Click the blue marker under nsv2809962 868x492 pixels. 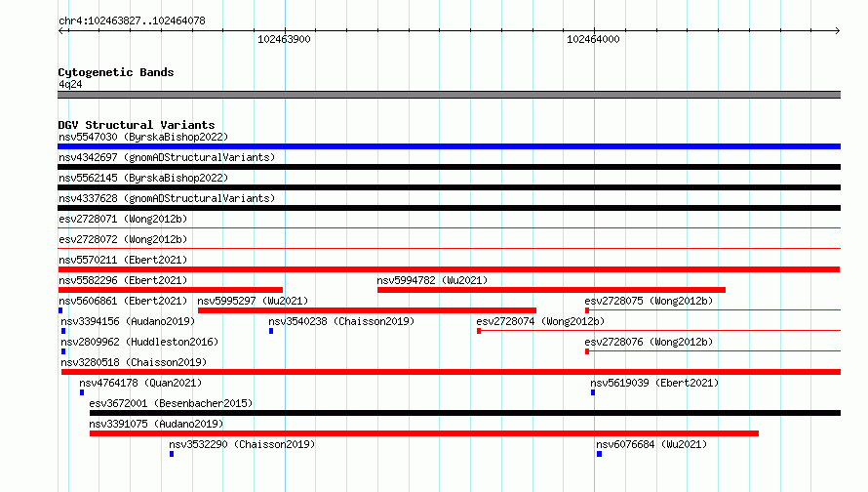(63, 351)
